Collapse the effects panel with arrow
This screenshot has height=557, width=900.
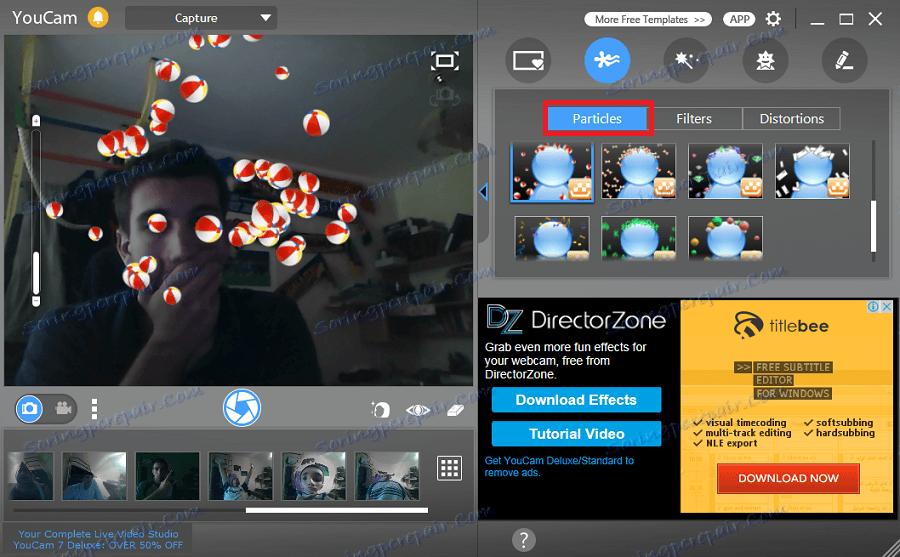click(483, 192)
